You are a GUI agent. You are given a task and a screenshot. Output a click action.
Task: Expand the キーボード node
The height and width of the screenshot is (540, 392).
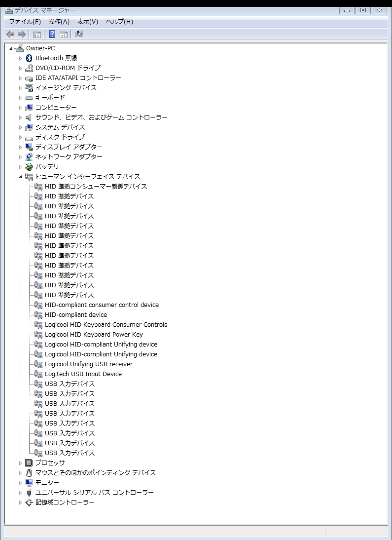pyautogui.click(x=20, y=98)
